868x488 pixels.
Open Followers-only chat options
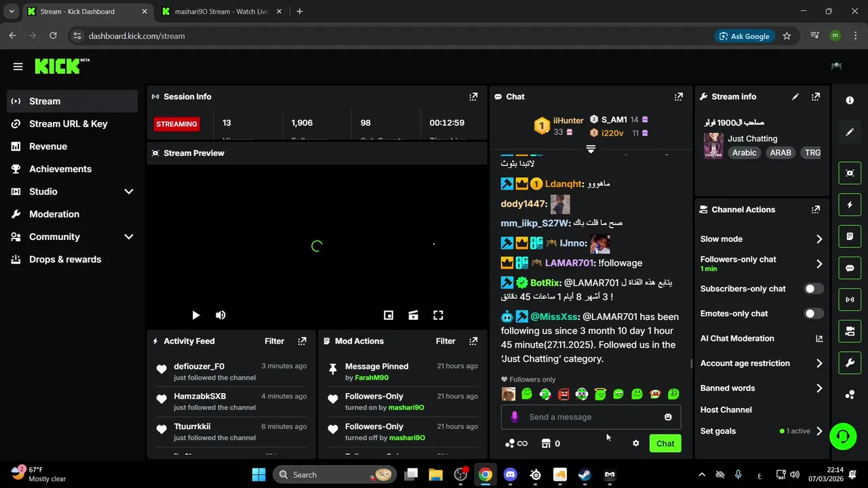[x=762, y=264]
